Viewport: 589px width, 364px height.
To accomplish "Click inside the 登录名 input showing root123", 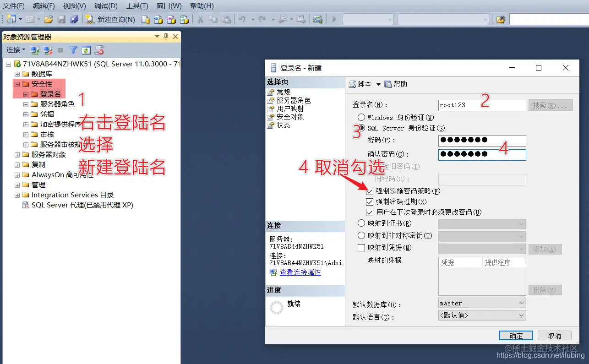I will click(x=481, y=105).
